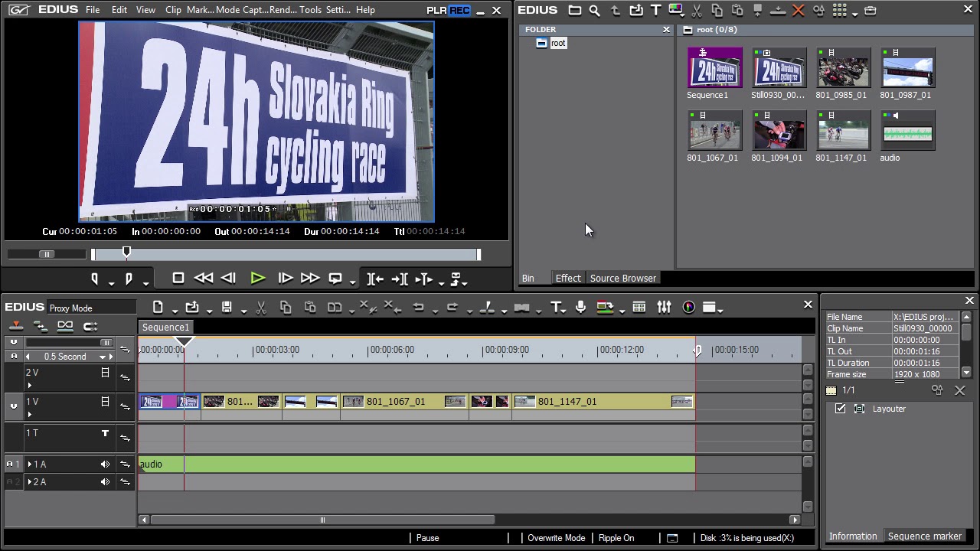Save the project with the floppy disk icon
Image resolution: width=980 pixels, height=551 pixels.
227,307
